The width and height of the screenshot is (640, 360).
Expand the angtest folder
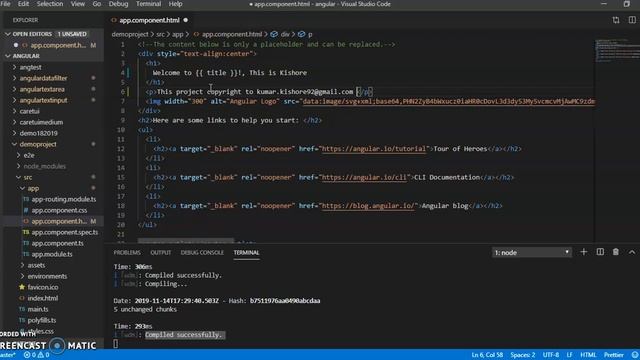[31, 67]
